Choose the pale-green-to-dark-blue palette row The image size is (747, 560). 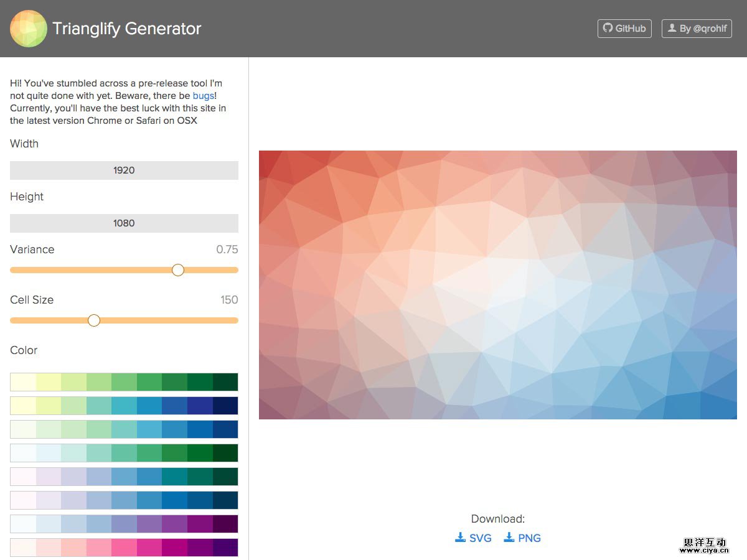pos(124,429)
